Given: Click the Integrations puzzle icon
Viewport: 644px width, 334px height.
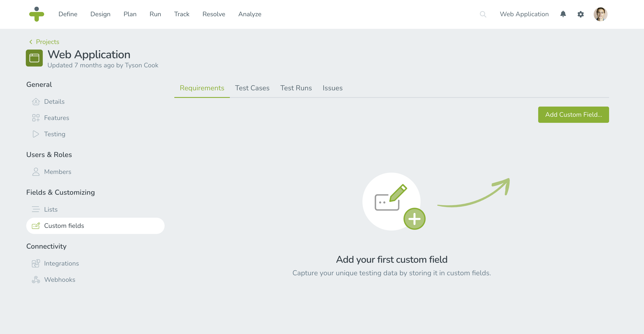Looking at the screenshot, I should click(36, 263).
